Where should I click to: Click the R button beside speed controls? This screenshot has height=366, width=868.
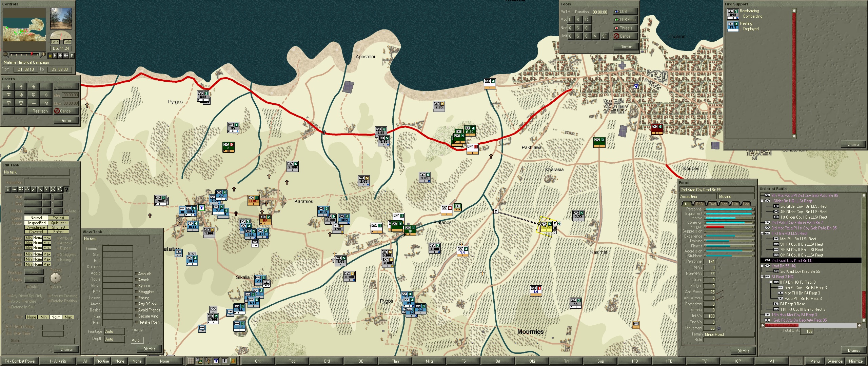coord(72,56)
